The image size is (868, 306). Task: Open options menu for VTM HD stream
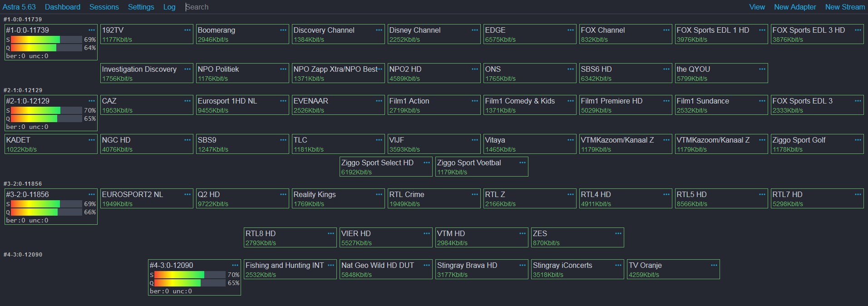(x=523, y=233)
